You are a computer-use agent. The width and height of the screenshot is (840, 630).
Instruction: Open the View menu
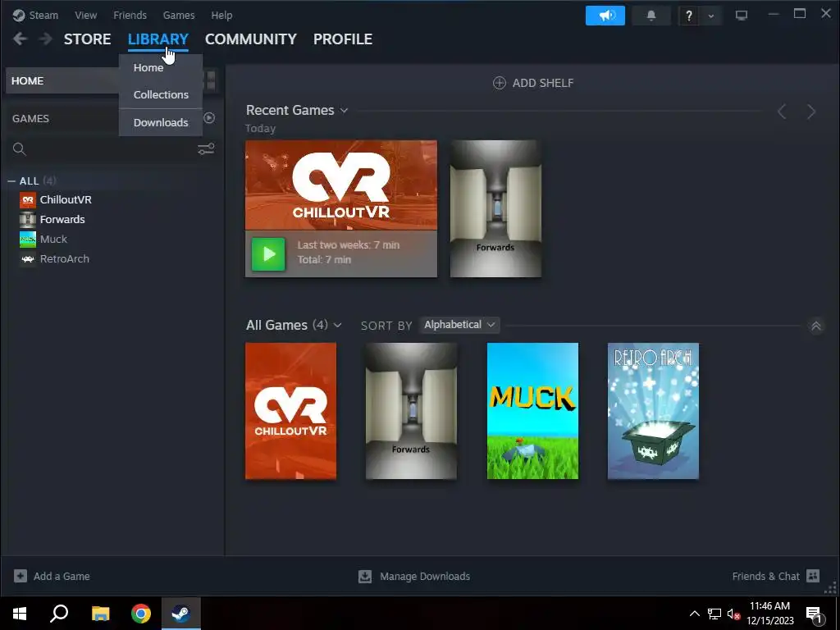85,15
